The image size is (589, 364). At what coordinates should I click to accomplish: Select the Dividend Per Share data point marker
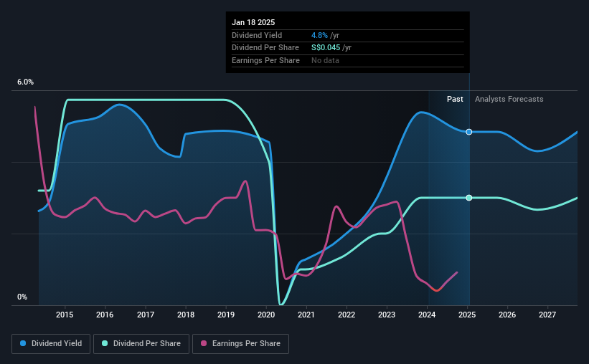pos(468,198)
